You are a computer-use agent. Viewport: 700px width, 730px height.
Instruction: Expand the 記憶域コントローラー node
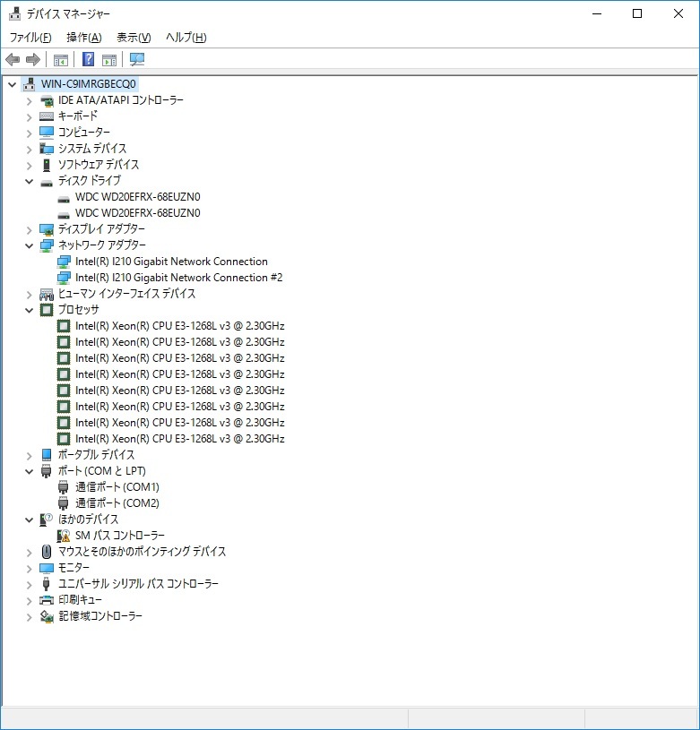click(x=29, y=617)
